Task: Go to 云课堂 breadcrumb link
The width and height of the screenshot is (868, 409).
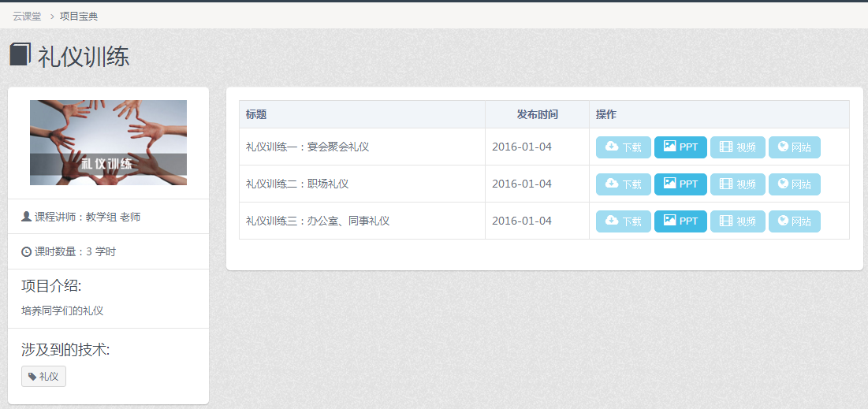Action: point(27,16)
